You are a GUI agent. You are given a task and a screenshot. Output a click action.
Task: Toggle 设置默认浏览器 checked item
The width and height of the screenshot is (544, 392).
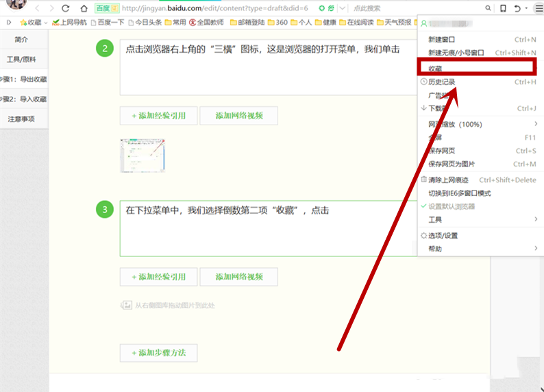[x=480, y=206]
